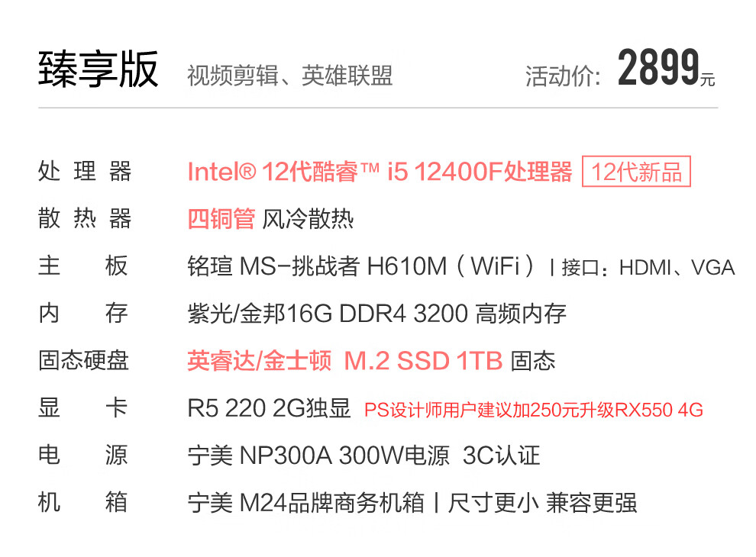The height and width of the screenshot is (557, 756).
Task: Click the 风冷散热 cooler description
Action: [x=309, y=219]
